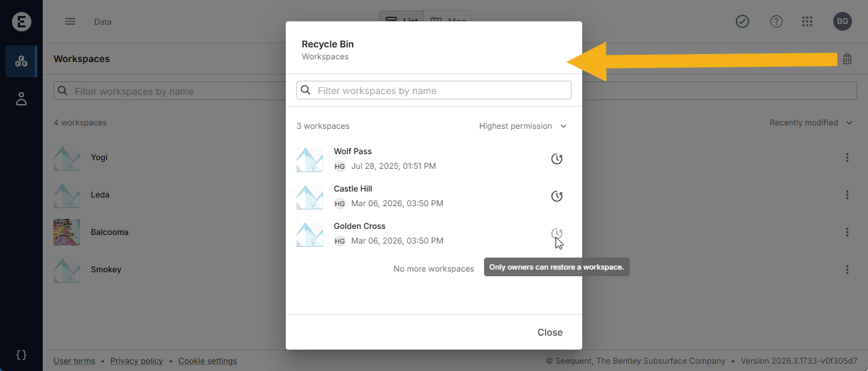Restore the Castle Hill workspace

(x=556, y=196)
